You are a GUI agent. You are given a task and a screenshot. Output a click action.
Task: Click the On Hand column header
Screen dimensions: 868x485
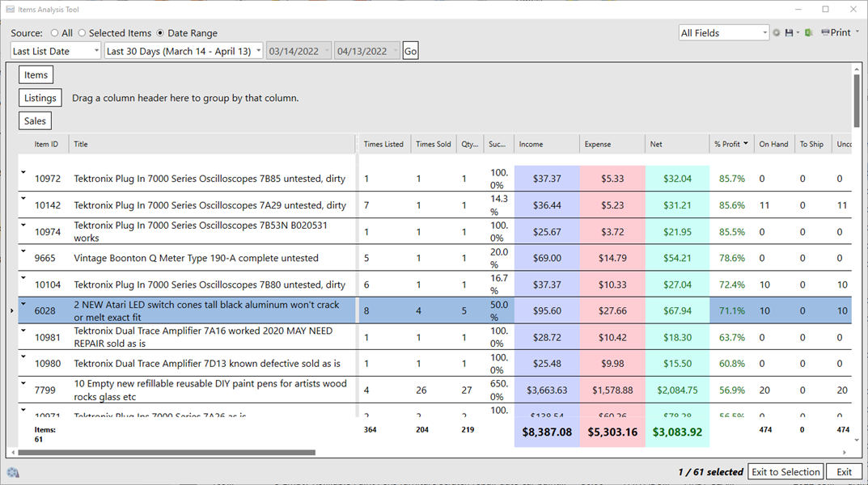773,145
